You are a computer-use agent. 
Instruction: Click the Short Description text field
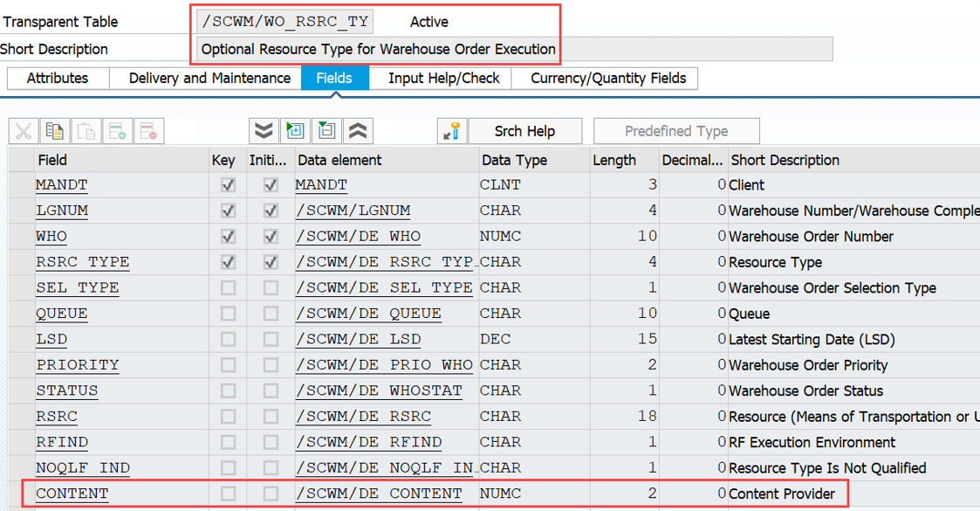(x=514, y=49)
